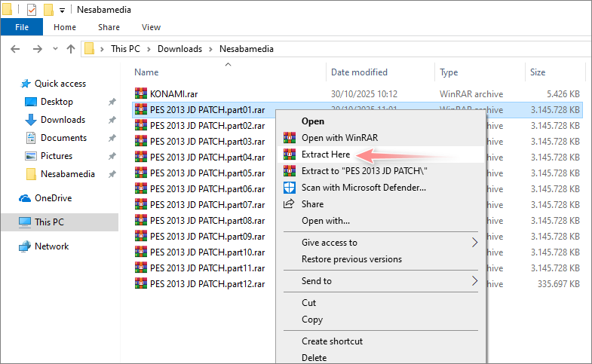This screenshot has width=592, height=364.
Task: Choose Cut in the context menu
Action: point(309,303)
